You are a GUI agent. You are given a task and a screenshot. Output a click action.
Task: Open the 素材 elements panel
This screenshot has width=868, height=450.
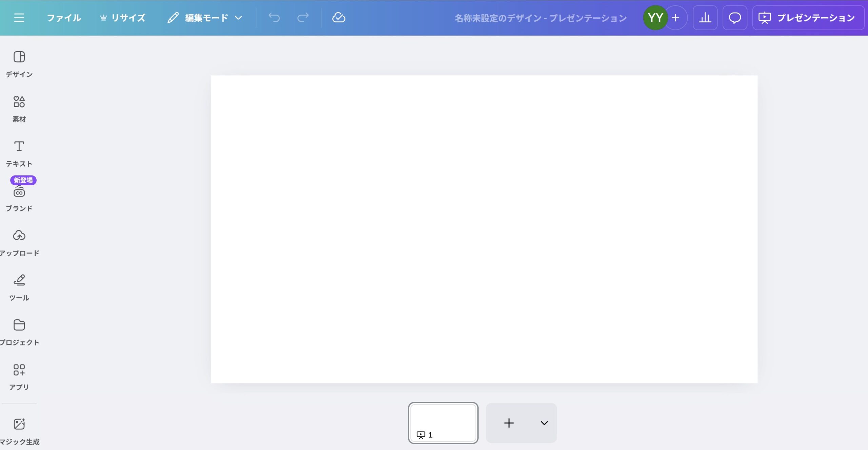coord(19,109)
